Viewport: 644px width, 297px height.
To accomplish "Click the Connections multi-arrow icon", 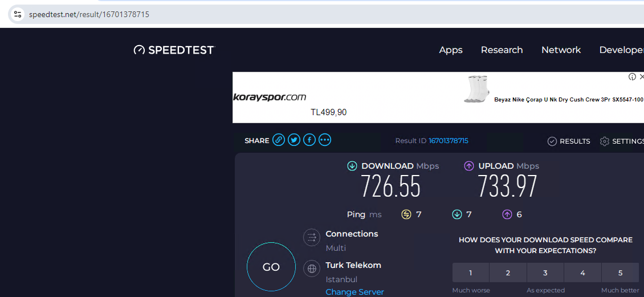I will [x=312, y=238].
